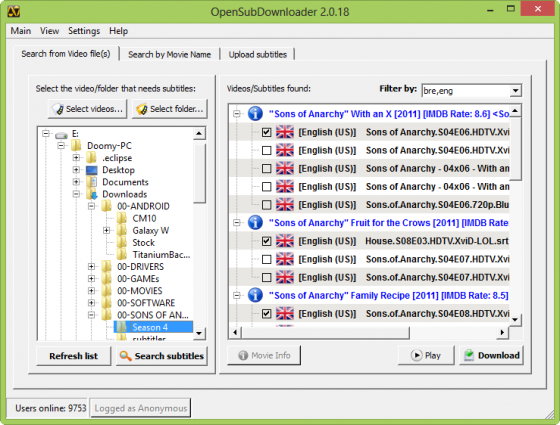This screenshot has height=425, width=560.
Task: Click the results list horizontal scrollbar thumb
Action: (325, 332)
